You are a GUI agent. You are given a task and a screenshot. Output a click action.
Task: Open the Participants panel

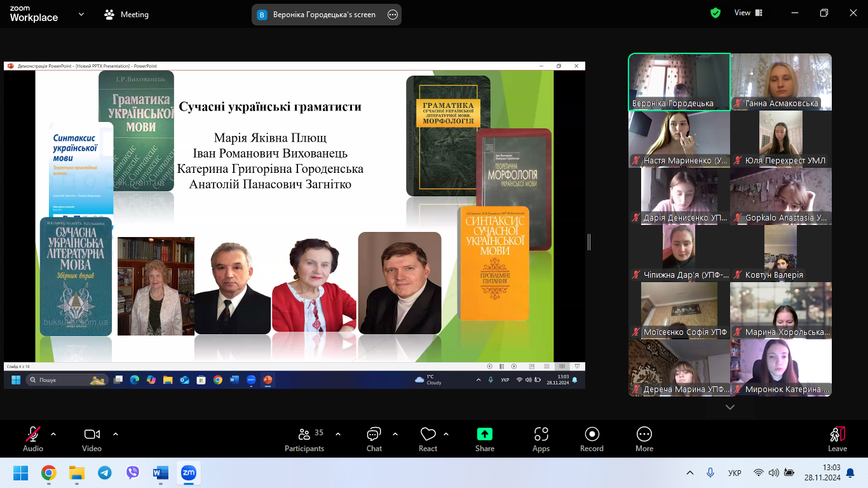(x=304, y=439)
